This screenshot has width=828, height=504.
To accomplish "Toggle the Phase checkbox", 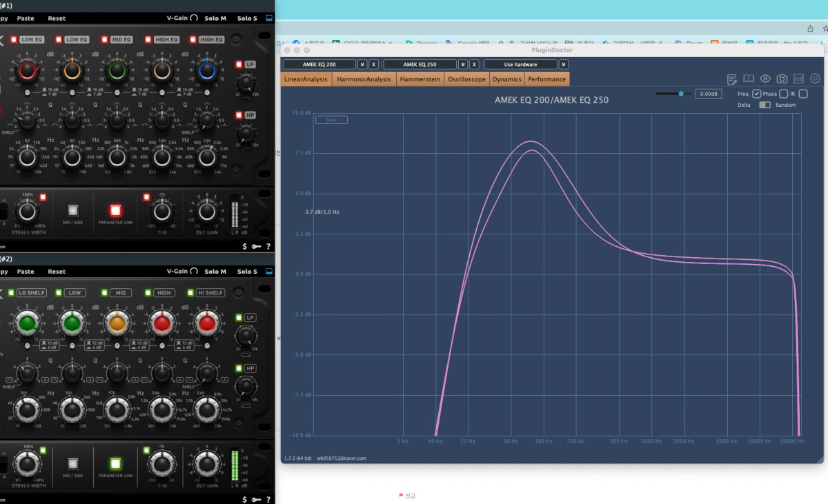I will coord(783,94).
